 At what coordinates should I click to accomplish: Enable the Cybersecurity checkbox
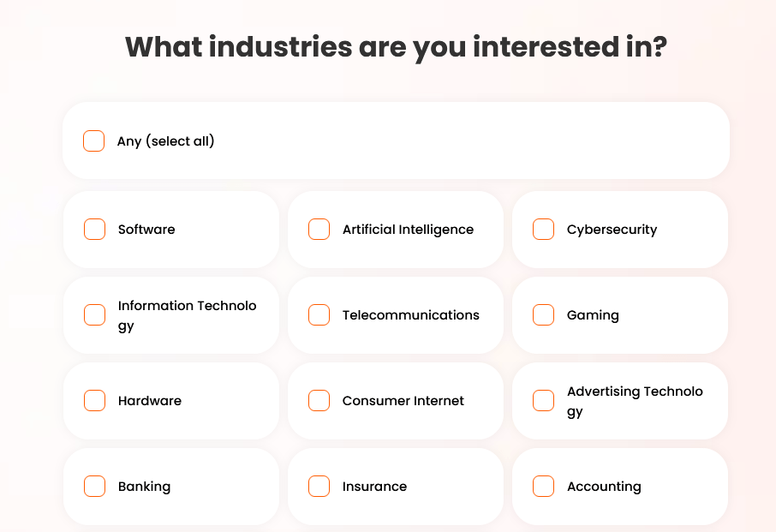point(543,229)
